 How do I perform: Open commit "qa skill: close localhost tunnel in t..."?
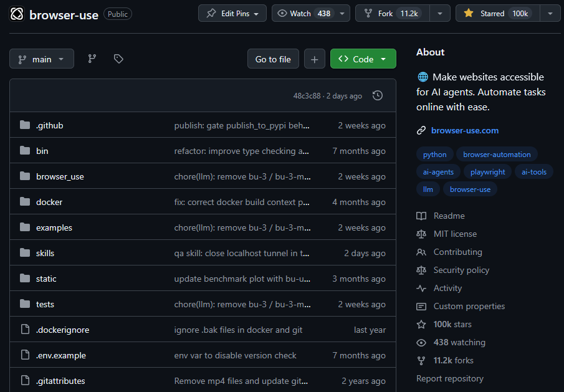pyautogui.click(x=242, y=253)
